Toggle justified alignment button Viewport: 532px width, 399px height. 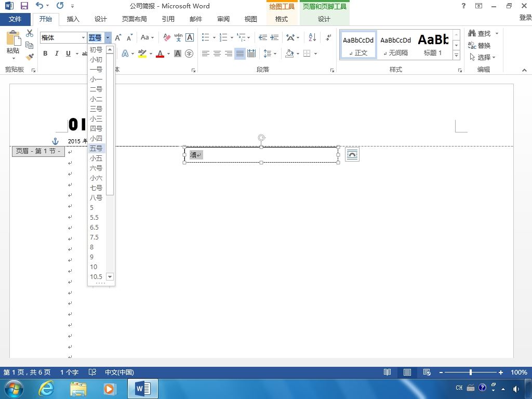tap(240, 54)
